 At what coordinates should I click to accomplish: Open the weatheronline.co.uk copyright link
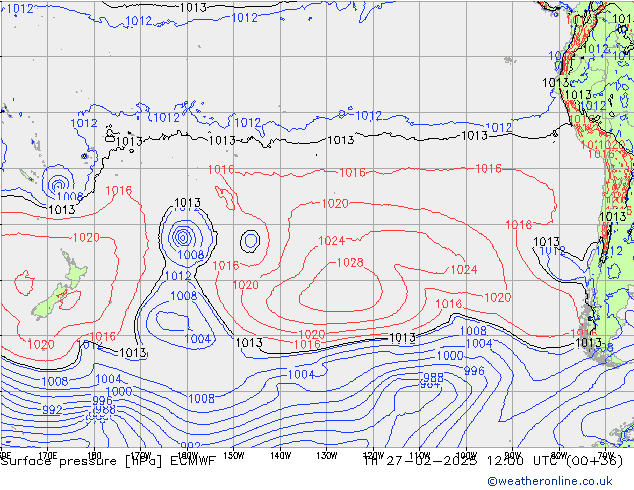point(550,481)
